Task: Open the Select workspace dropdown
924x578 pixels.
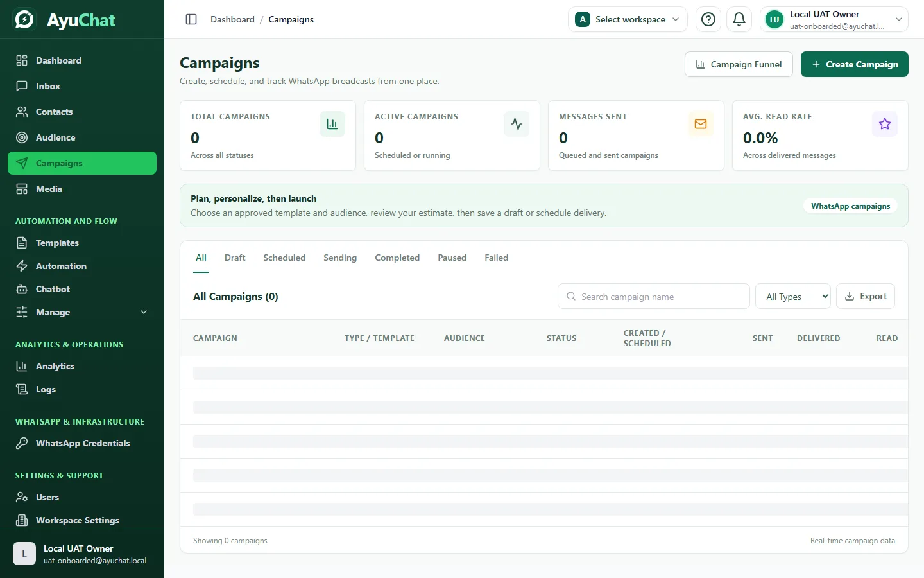Action: (x=628, y=19)
